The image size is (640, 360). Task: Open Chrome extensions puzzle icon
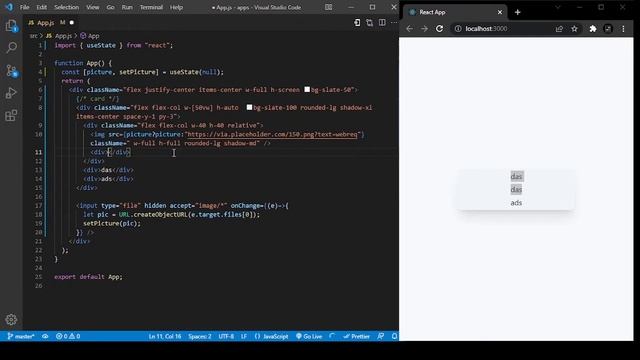click(593, 29)
